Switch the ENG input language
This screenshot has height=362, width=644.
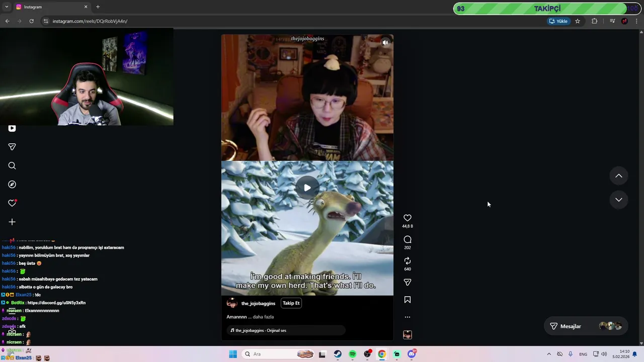pyautogui.click(x=583, y=354)
